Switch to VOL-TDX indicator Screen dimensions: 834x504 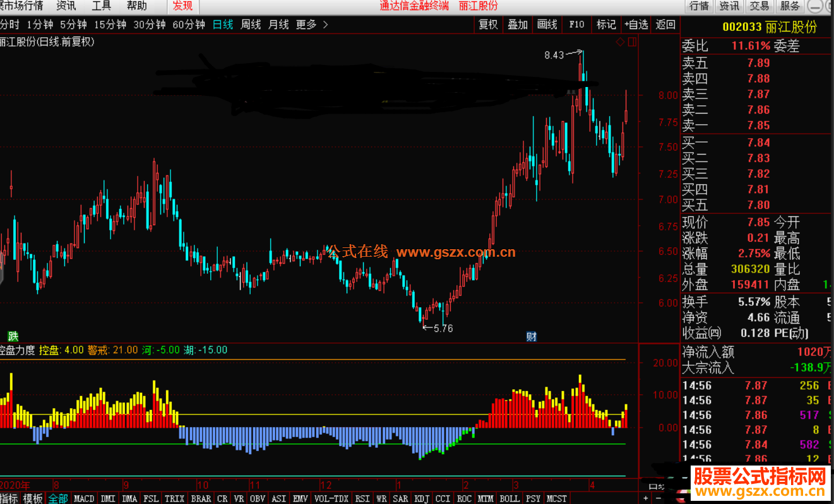click(331, 498)
